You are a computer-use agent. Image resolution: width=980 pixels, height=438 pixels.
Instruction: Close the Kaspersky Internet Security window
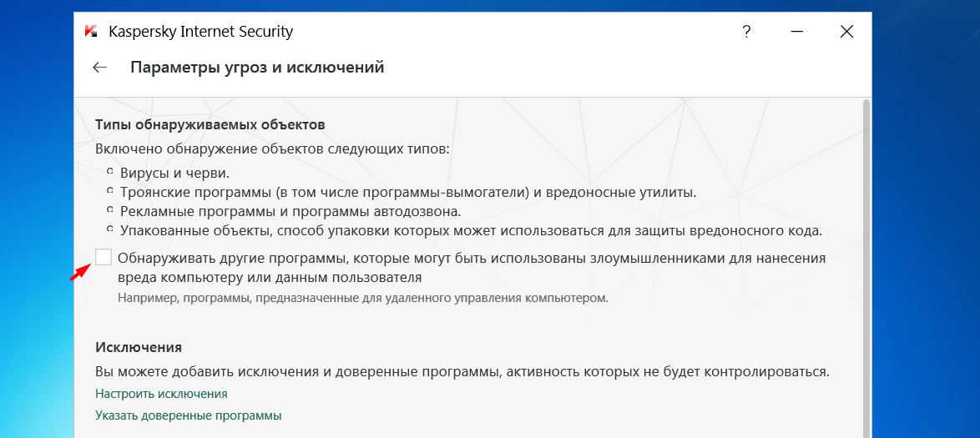(x=846, y=32)
